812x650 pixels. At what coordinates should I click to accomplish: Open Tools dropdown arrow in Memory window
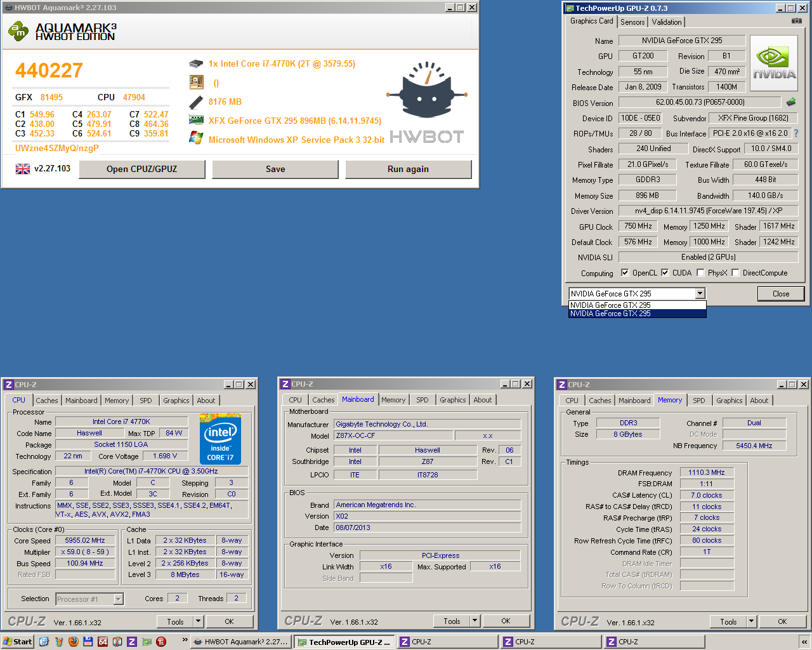click(751, 621)
